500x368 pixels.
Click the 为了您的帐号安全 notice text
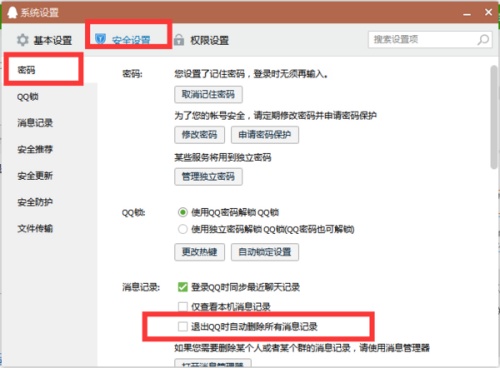[275, 115]
